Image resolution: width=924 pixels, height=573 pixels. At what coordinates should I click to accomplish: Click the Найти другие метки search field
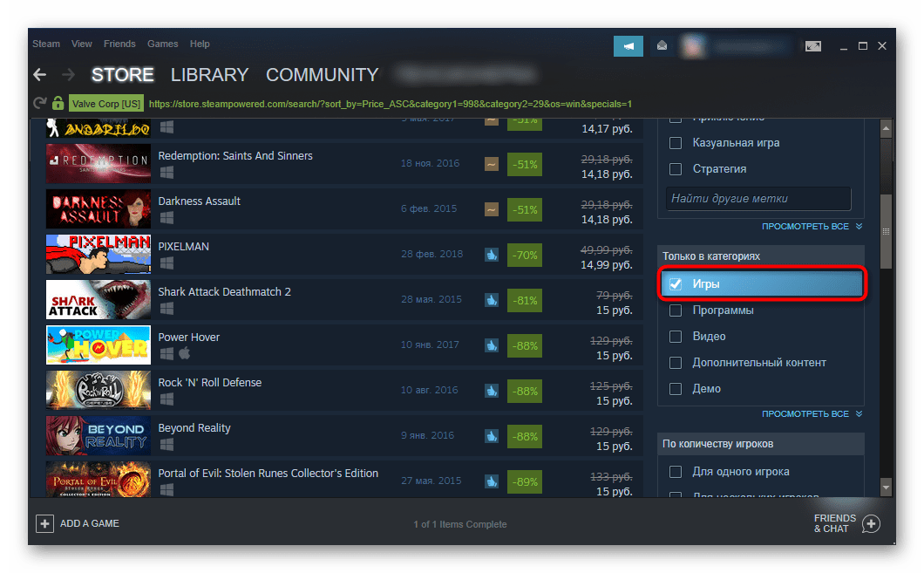point(759,199)
